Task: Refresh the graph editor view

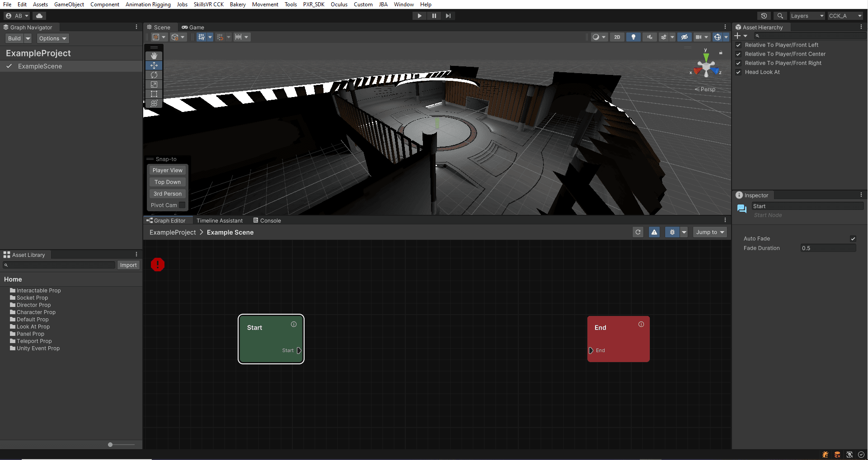Action: (x=638, y=232)
